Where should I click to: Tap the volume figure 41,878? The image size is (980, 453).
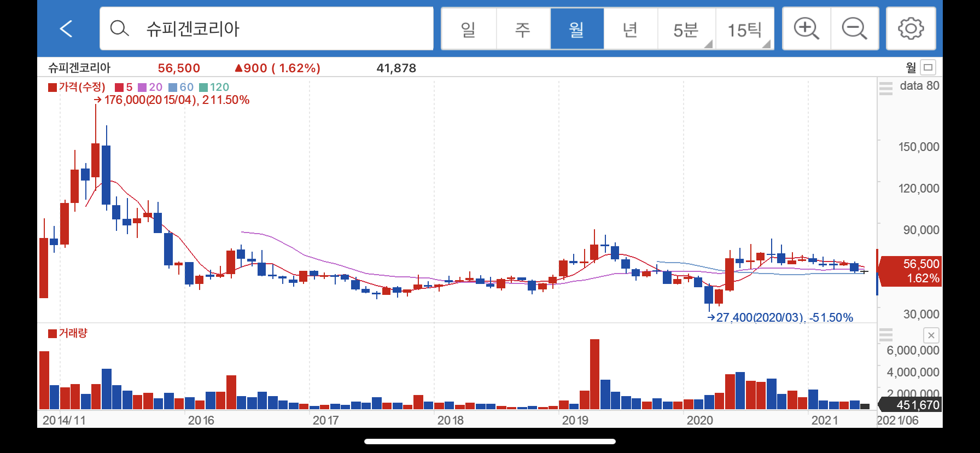[396, 68]
